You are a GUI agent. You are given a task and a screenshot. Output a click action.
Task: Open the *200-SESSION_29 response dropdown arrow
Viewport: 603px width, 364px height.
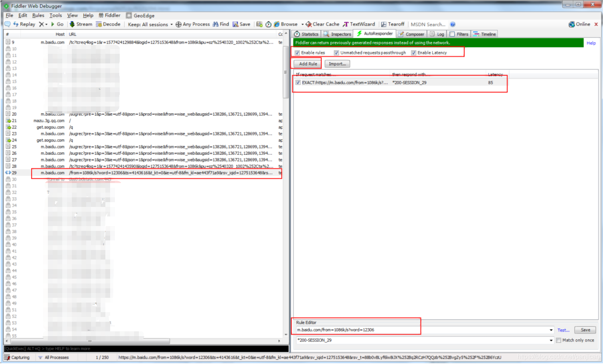(551, 340)
